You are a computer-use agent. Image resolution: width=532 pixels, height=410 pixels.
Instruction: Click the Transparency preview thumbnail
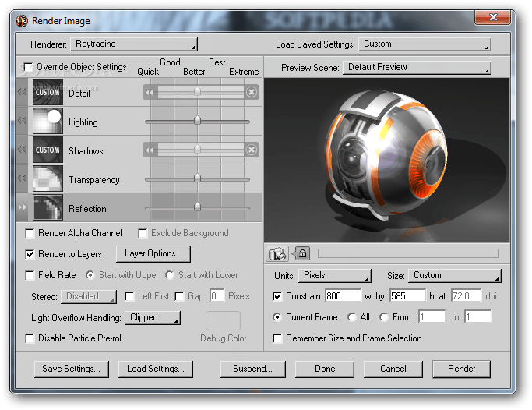(48, 178)
